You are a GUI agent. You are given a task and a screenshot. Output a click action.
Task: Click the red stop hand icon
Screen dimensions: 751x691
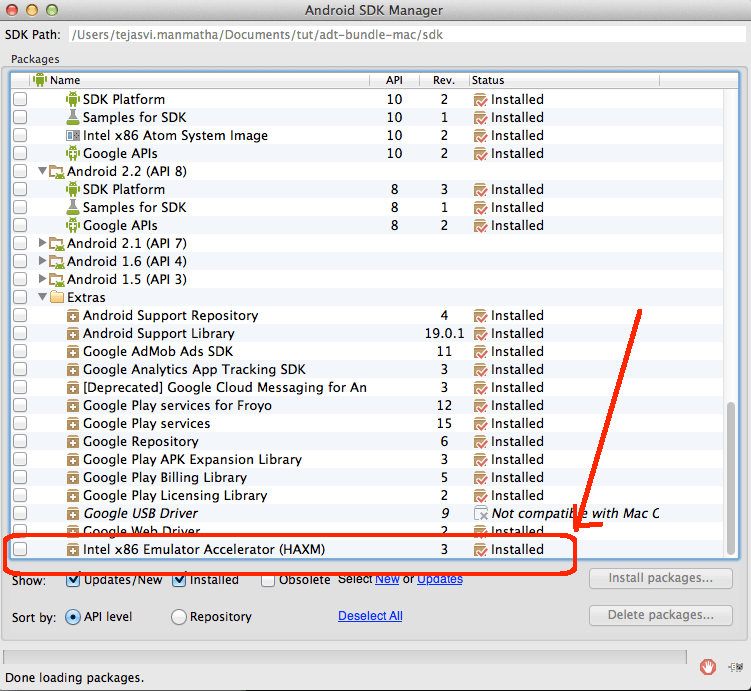pyautogui.click(x=708, y=666)
